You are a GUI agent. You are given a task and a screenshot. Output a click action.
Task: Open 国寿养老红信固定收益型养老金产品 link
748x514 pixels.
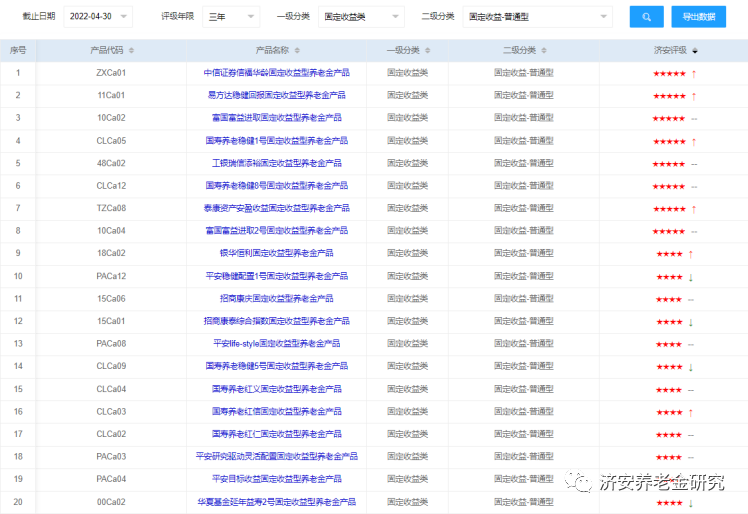coord(277,411)
